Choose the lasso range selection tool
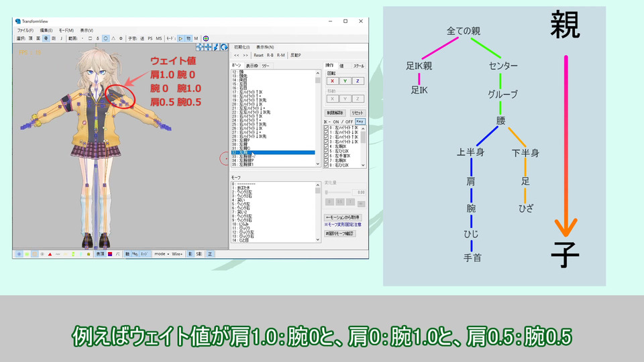644x362 pixels. tap(98, 38)
